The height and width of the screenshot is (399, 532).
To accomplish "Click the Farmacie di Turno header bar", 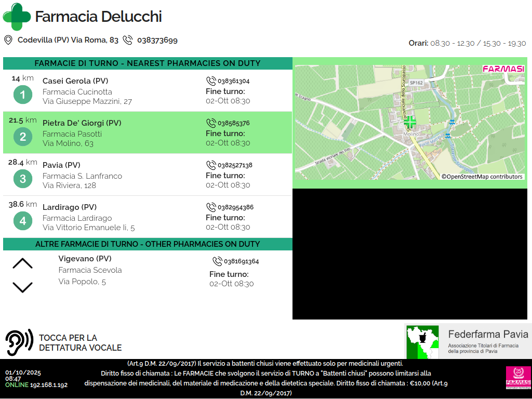I will pos(148,63).
